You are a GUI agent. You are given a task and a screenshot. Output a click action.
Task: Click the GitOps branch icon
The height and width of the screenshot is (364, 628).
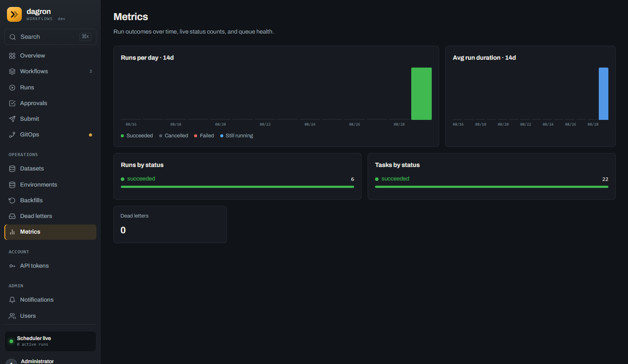tap(12, 135)
